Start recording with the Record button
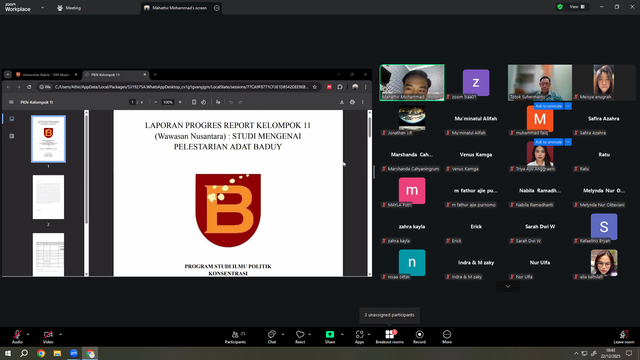 click(419, 337)
